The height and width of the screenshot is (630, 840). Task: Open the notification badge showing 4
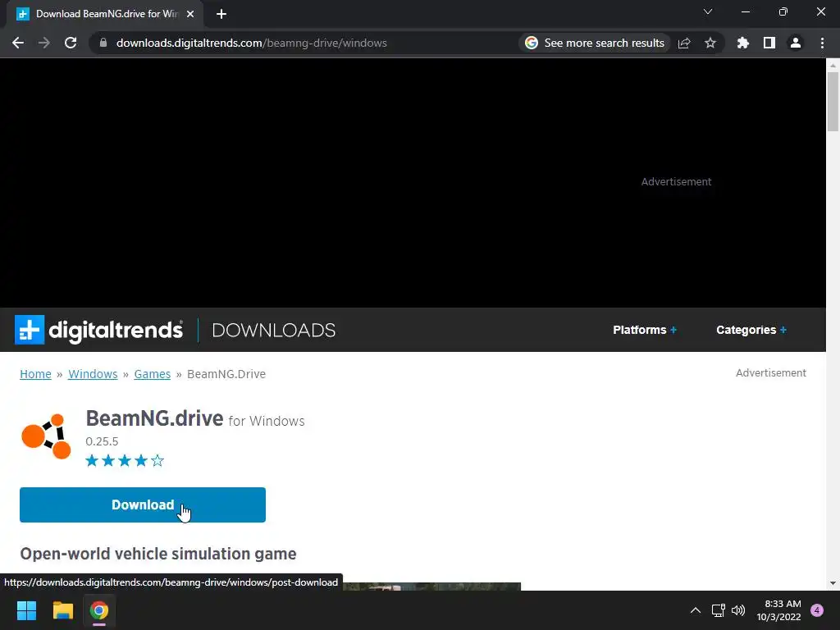click(817, 610)
